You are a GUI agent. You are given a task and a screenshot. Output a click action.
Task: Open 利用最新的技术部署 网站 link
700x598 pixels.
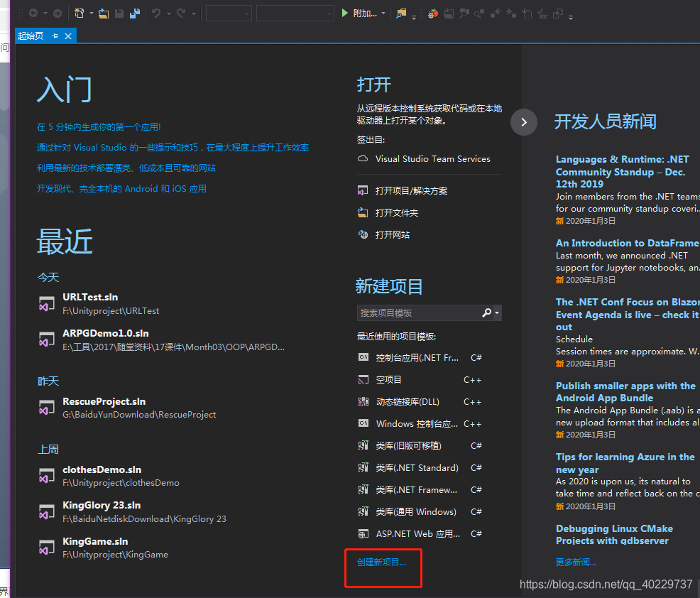point(126,168)
